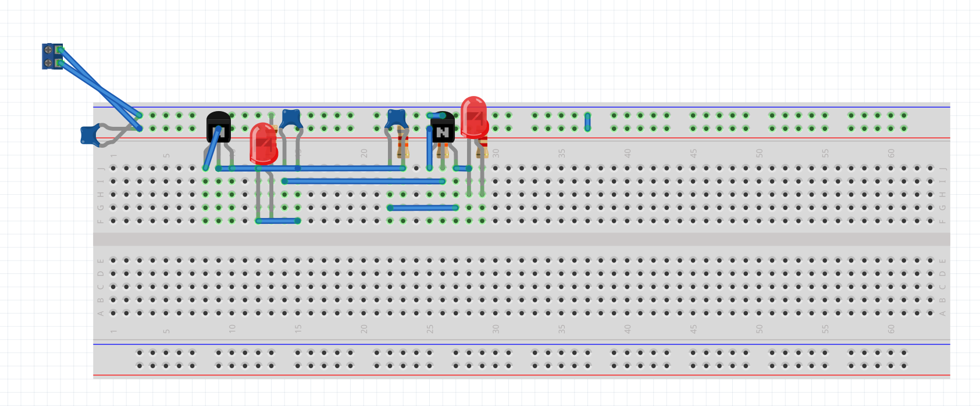The image size is (980, 406).
Task: Select the blue capacitor left of the breadboard
Action: pyautogui.click(x=88, y=135)
